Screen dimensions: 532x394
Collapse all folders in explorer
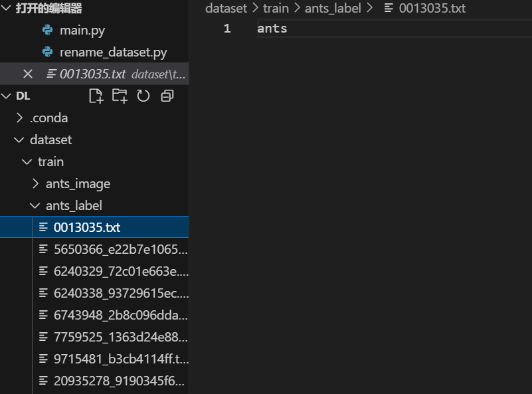pyautogui.click(x=167, y=96)
